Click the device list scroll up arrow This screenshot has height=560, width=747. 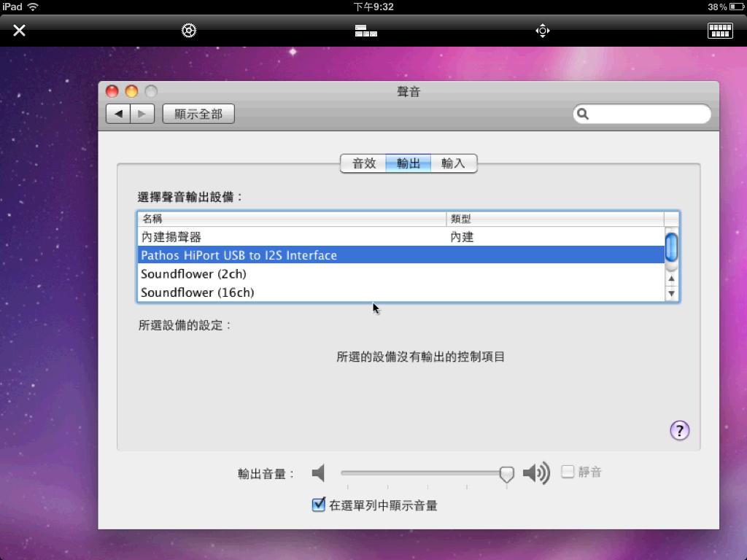(x=671, y=279)
